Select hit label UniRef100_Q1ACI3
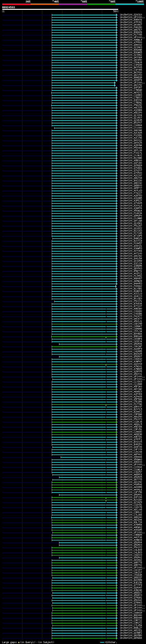The width and height of the screenshot is (146, 644). click(x=131, y=296)
